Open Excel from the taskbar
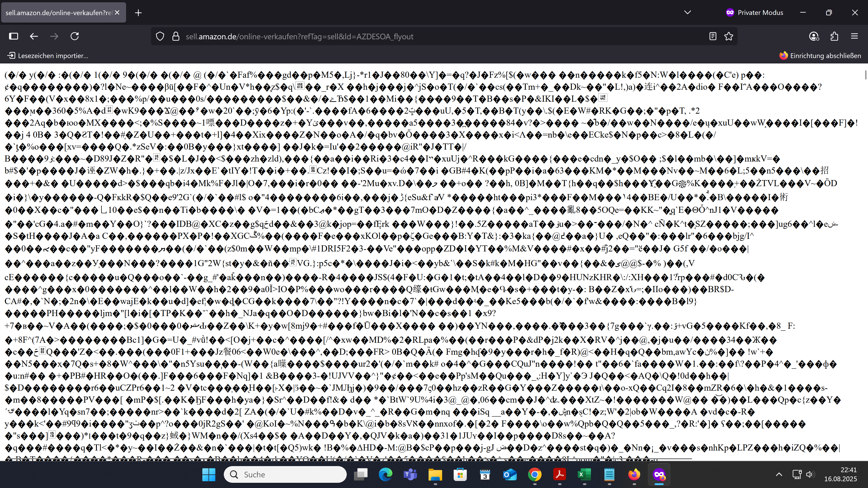Image resolution: width=868 pixels, height=488 pixels. [584, 474]
